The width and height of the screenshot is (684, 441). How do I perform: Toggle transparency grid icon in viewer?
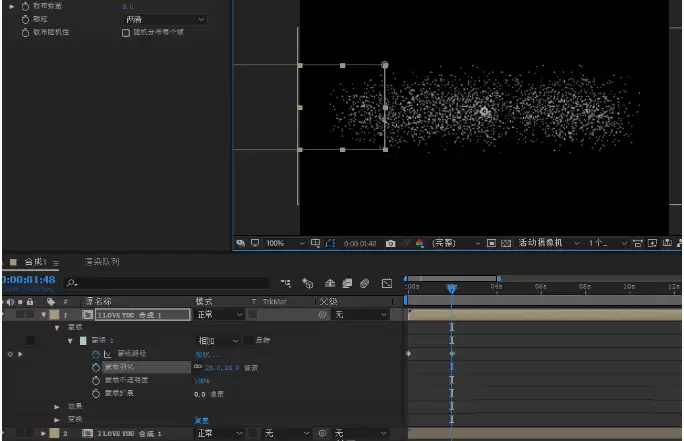click(x=506, y=243)
